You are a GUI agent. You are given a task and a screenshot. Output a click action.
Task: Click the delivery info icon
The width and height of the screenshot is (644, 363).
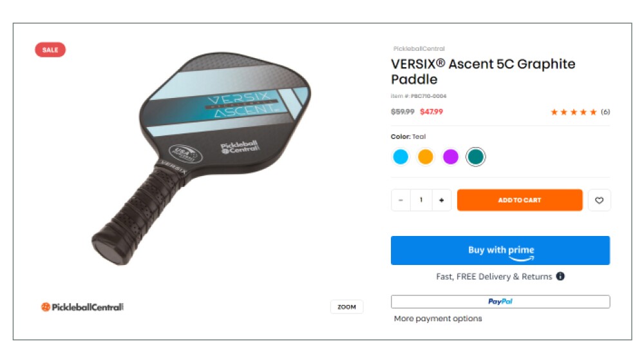560,276
